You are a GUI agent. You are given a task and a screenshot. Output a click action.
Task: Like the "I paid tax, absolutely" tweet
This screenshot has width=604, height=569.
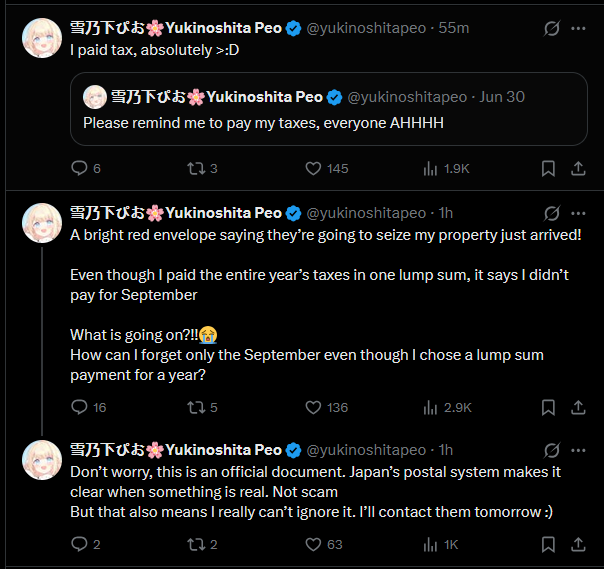coord(312,168)
